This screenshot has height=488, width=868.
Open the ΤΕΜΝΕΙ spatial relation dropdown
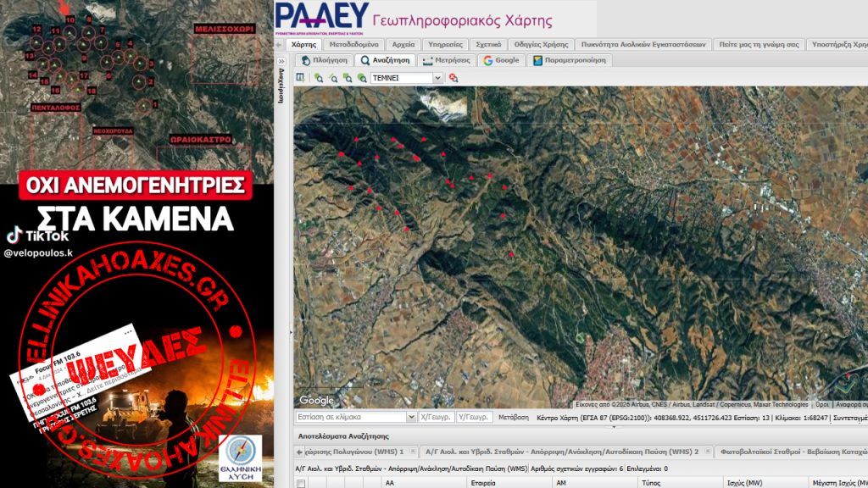tap(437, 78)
